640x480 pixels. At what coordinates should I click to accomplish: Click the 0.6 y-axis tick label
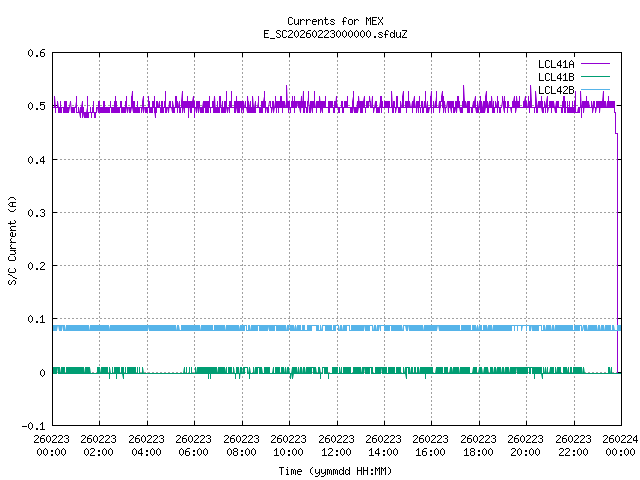(x=35, y=54)
